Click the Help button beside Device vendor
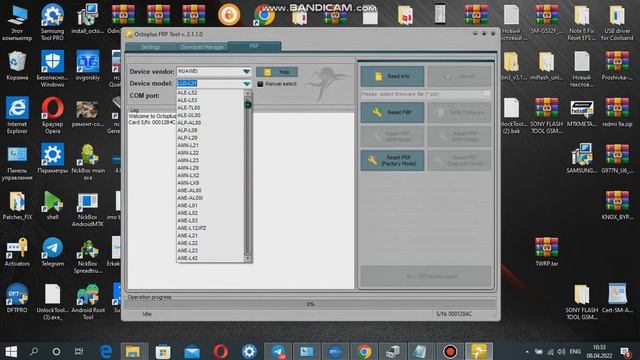This screenshot has width=640, height=360. tap(277, 72)
